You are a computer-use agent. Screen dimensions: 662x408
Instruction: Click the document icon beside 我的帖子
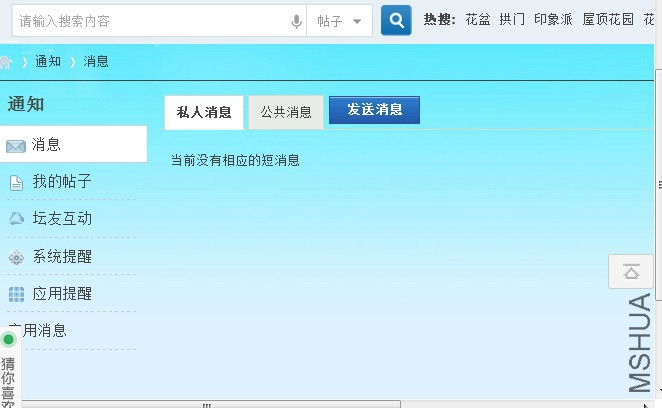point(16,183)
